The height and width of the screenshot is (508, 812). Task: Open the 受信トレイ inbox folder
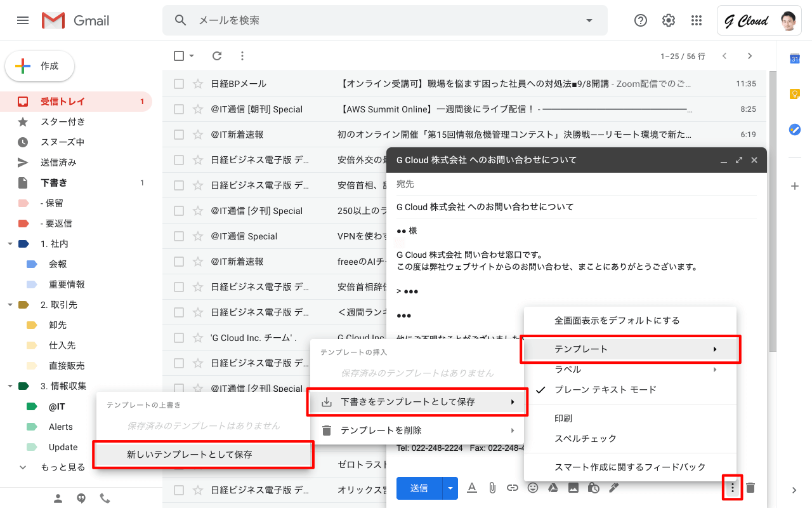[76, 102]
